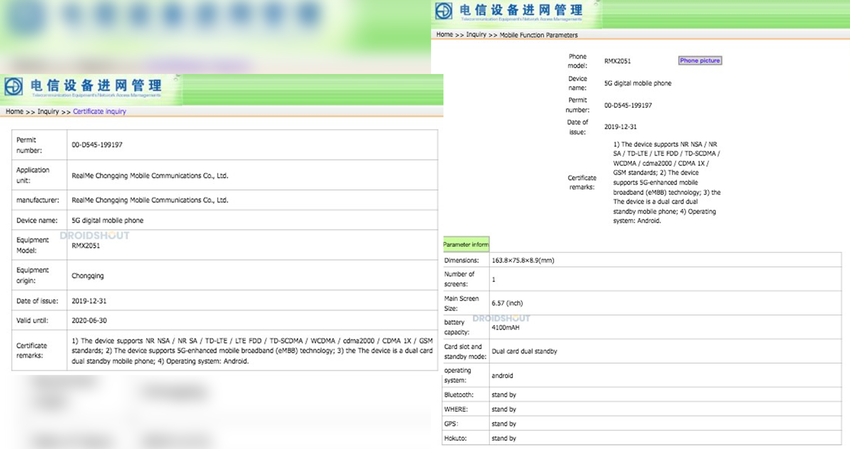
Task: Switch to the Parameter inform tab
Action: (465, 244)
